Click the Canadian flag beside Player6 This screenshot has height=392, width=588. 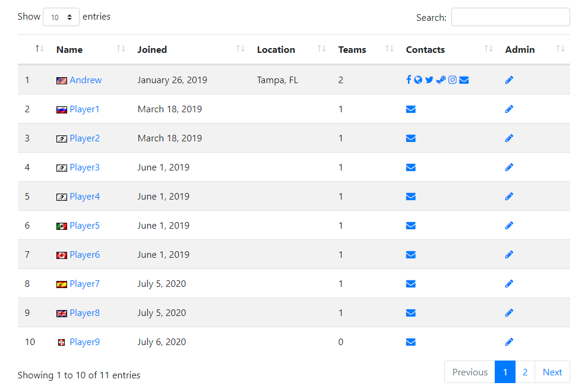(x=62, y=255)
